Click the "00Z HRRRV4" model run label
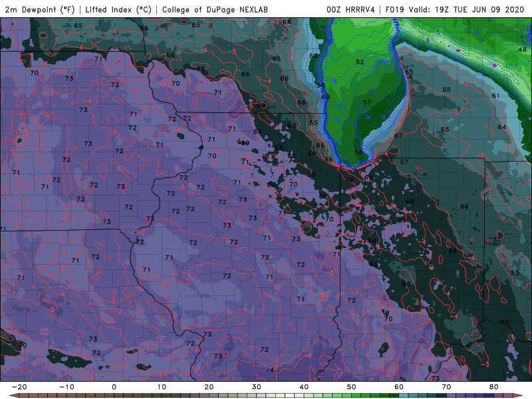The height and width of the screenshot is (399, 532). 350,9
